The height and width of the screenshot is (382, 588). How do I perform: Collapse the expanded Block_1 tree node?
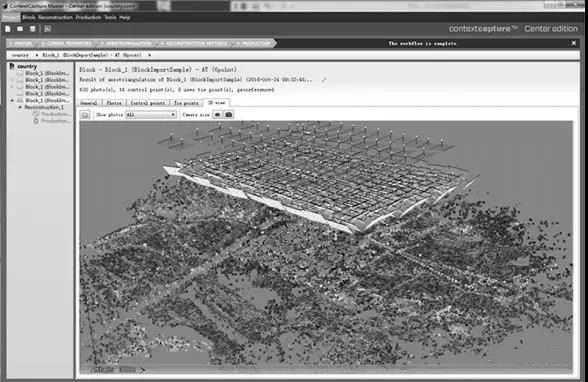[12, 100]
